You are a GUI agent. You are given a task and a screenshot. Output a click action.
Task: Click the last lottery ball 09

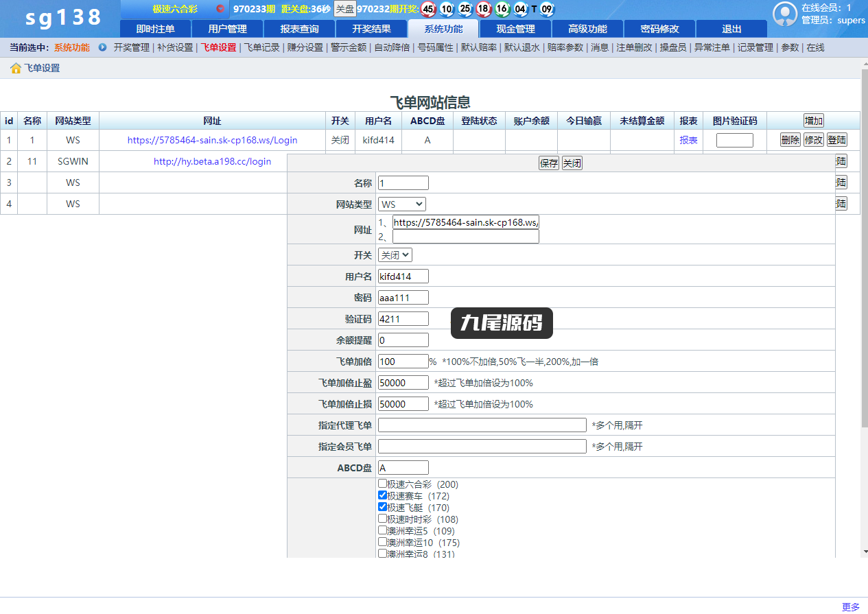click(x=547, y=9)
